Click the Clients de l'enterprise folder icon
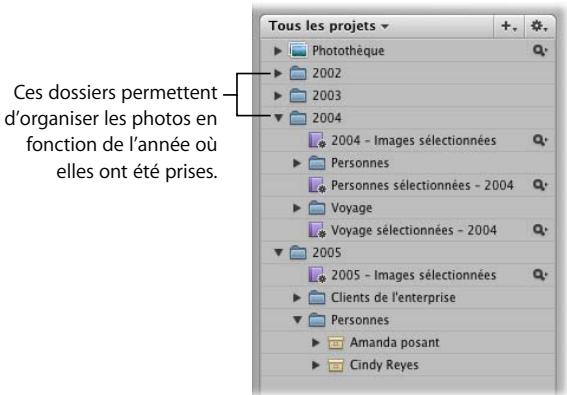This screenshot has height=395, width=567. click(x=317, y=297)
